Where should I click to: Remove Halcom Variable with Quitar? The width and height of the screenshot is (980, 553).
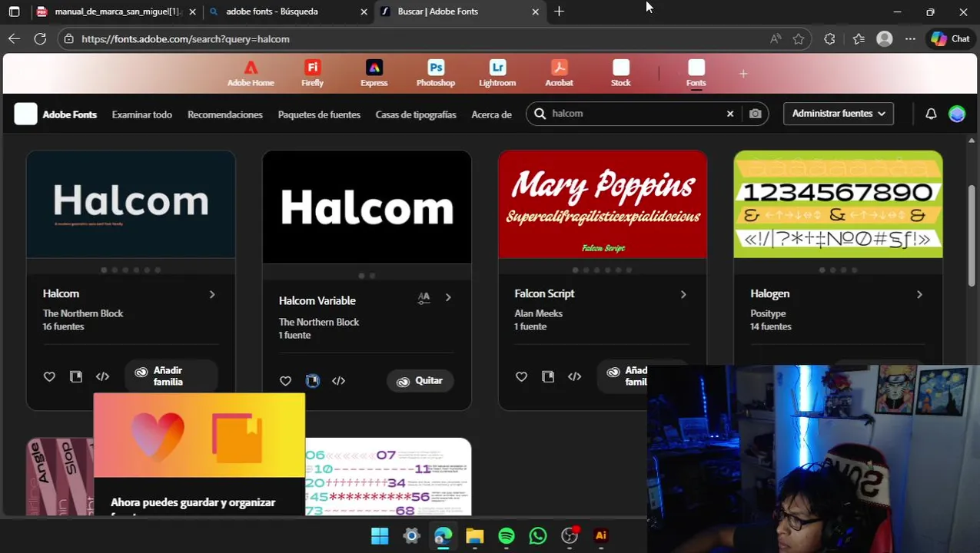point(420,381)
